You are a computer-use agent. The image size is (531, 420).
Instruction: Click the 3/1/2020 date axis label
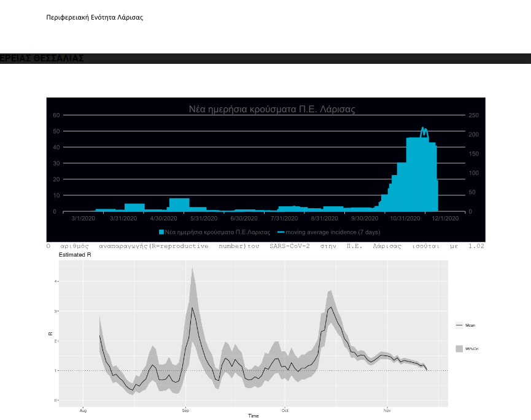83,219
